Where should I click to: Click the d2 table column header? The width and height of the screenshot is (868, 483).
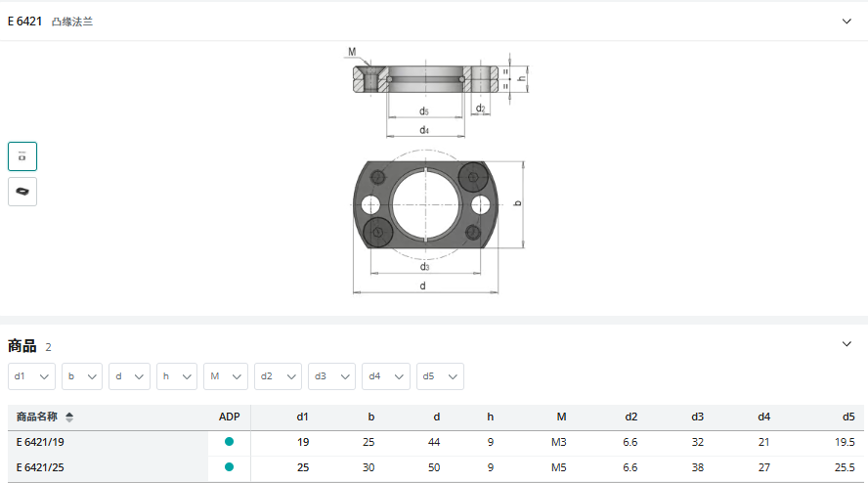(631, 417)
